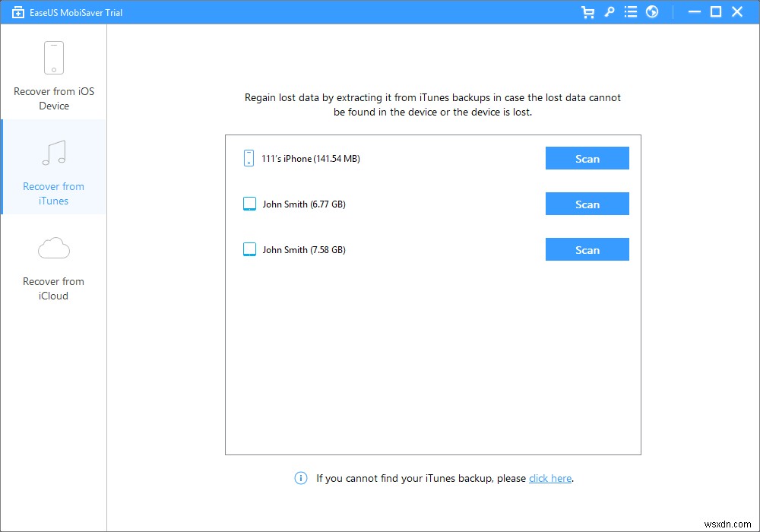Switch to Recover from iOS Device tab
The height and width of the screenshot is (532, 760).
coord(54,71)
